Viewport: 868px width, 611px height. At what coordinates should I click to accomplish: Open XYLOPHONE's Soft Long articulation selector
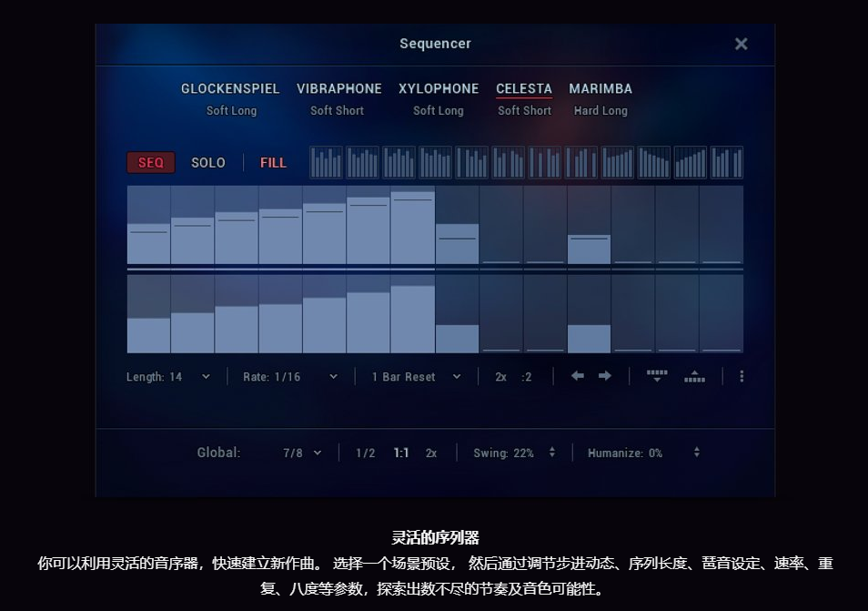tap(439, 111)
